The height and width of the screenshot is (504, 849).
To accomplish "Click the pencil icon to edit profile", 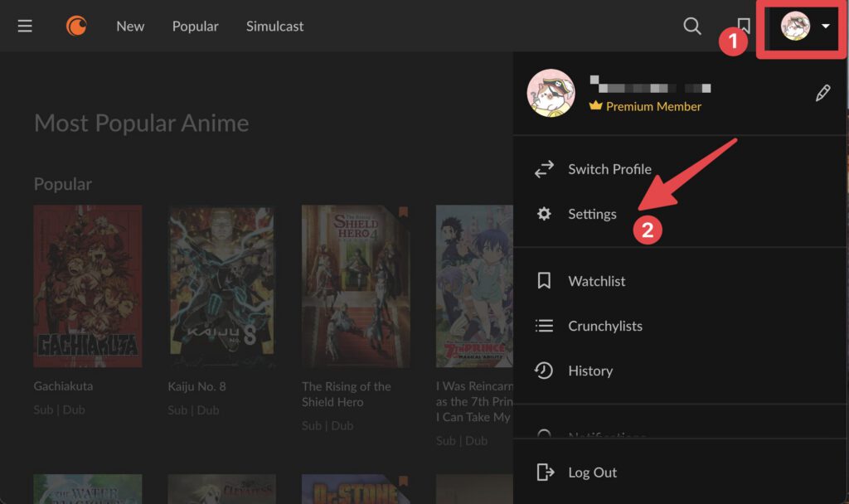I will click(x=822, y=92).
